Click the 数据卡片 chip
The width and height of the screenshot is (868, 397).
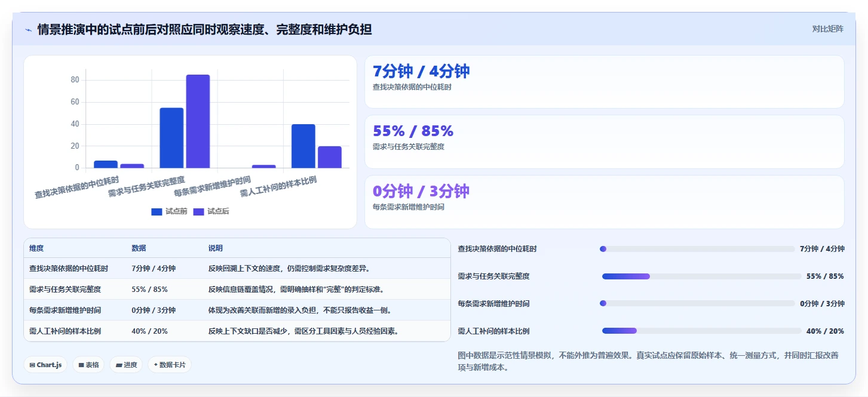coord(170,365)
